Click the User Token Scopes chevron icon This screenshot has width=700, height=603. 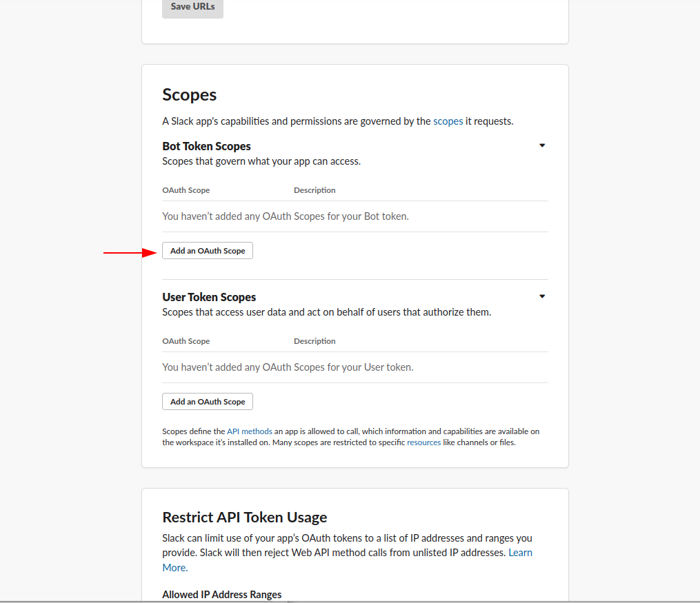click(542, 296)
